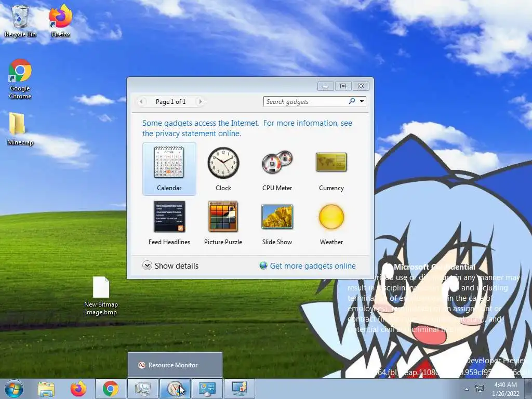The height and width of the screenshot is (399, 532).
Task: Expand Show details
Action: (170, 265)
